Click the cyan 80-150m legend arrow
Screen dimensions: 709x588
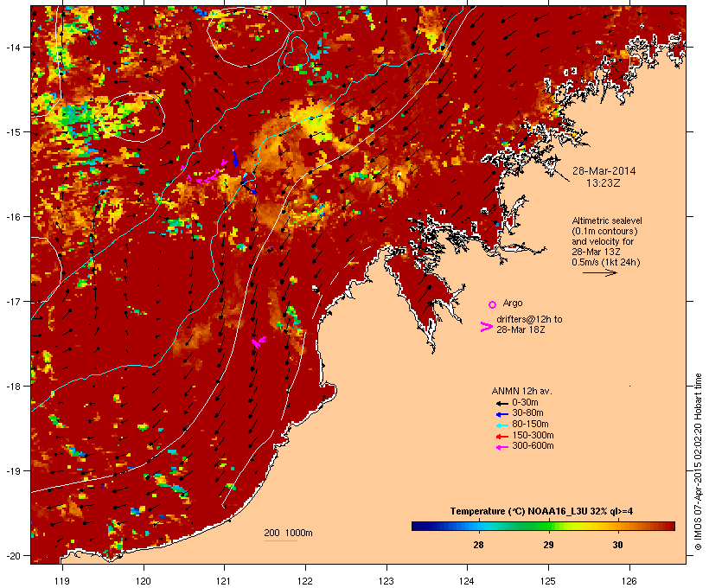[x=502, y=425]
